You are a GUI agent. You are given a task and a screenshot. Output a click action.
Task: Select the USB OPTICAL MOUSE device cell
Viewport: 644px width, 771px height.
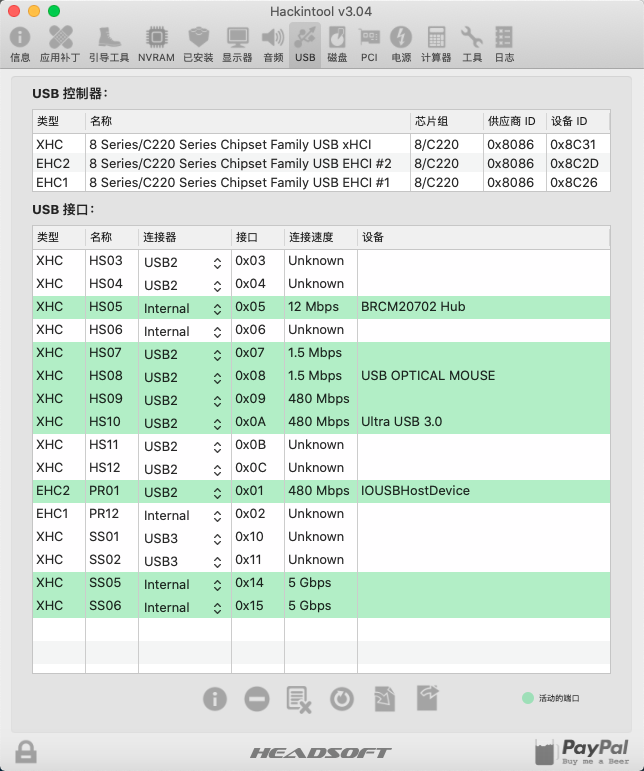[x=484, y=376]
